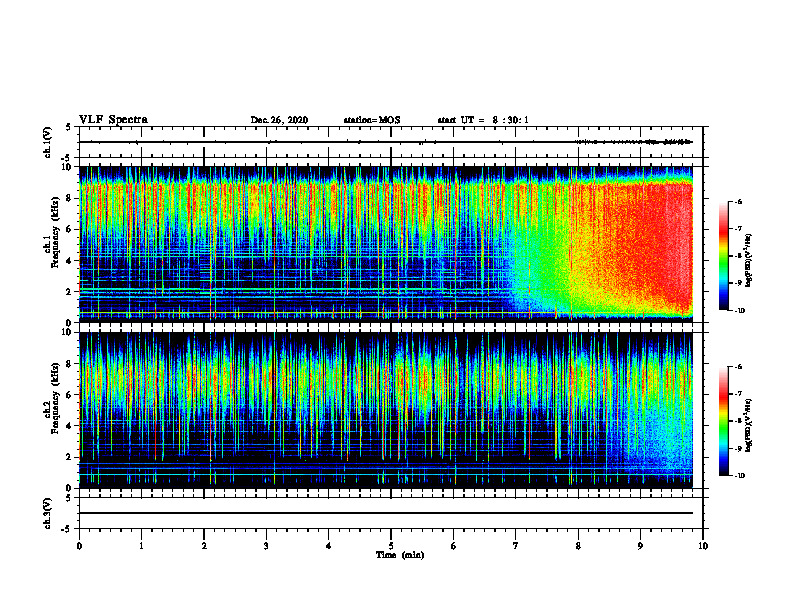Image resolution: width=792 pixels, height=612 pixels.
Task: Click the "VLF Spectra" plot title
Action: tap(113, 120)
